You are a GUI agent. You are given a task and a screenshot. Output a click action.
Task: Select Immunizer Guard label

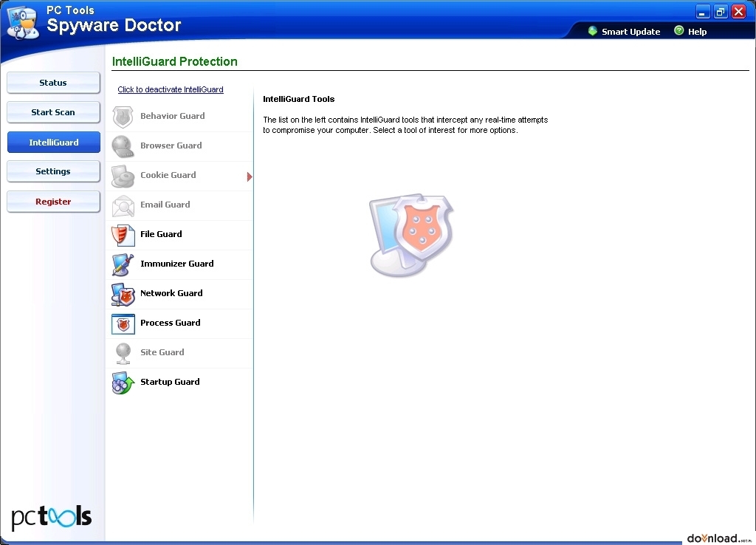click(177, 264)
